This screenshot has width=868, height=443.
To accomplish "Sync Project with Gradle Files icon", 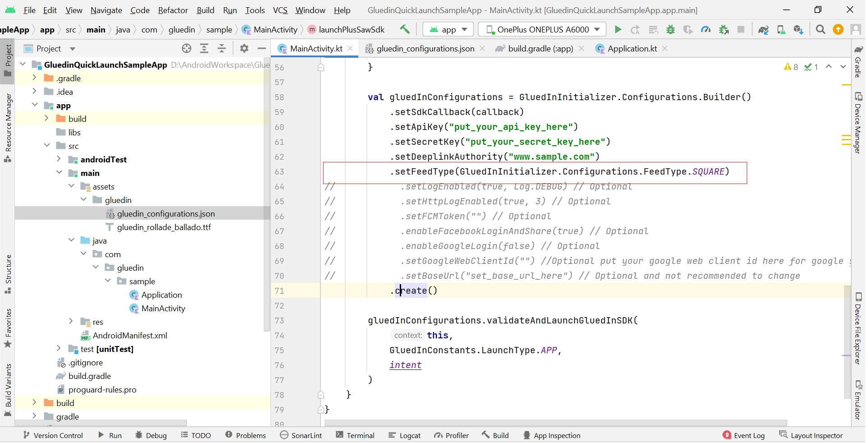I will [x=763, y=30].
